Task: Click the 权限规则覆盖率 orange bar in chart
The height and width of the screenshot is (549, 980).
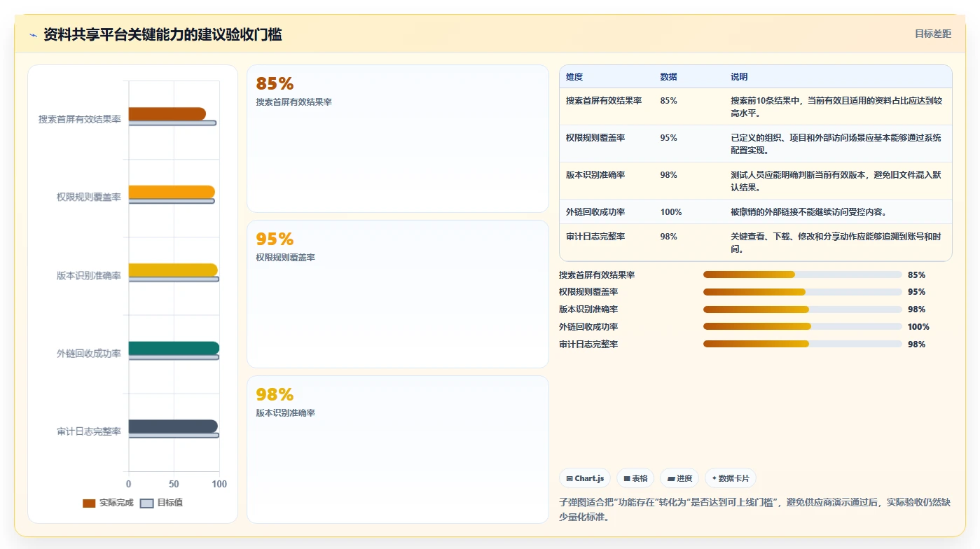Action: [x=172, y=192]
